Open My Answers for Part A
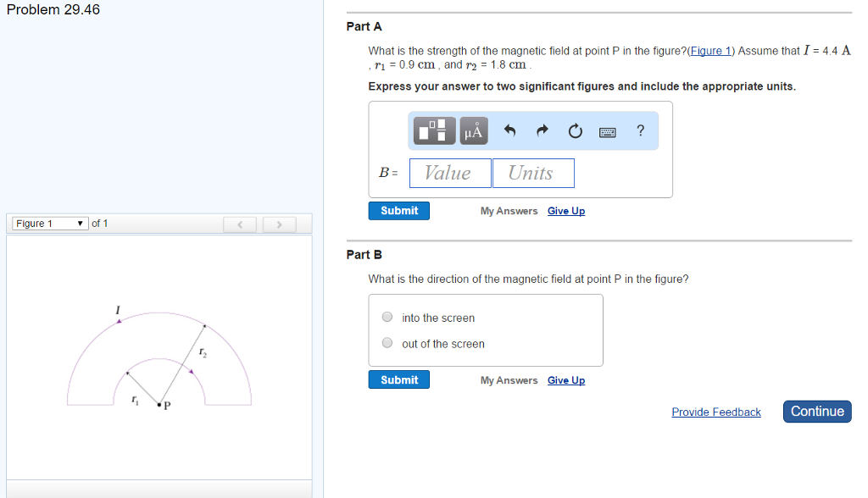 [x=509, y=211]
